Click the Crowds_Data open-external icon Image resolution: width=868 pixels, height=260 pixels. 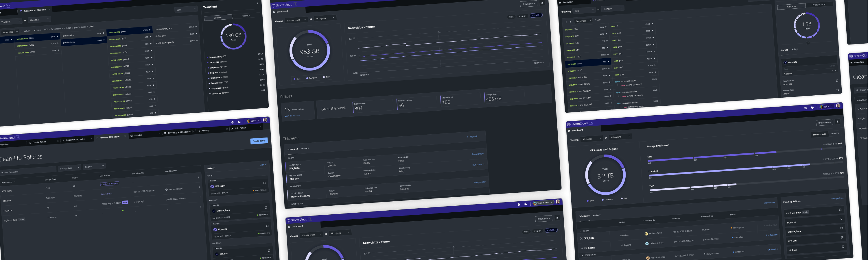(266, 207)
